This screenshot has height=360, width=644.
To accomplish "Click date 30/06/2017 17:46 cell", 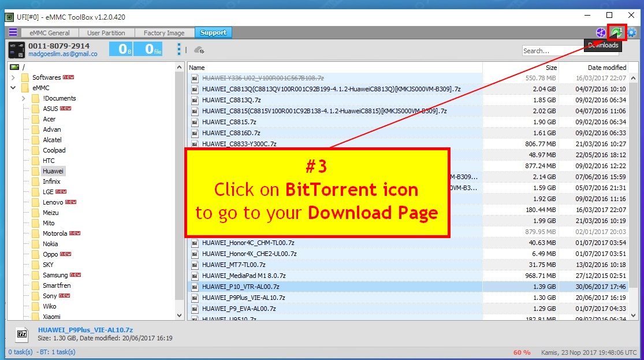I will pos(601,287).
